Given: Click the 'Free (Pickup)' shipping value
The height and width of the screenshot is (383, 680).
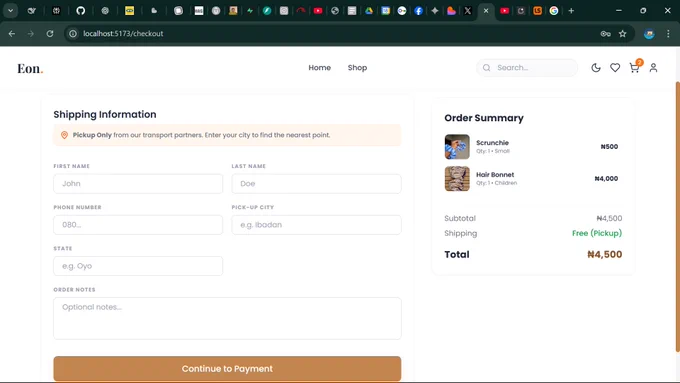Looking at the screenshot, I should [x=597, y=233].
